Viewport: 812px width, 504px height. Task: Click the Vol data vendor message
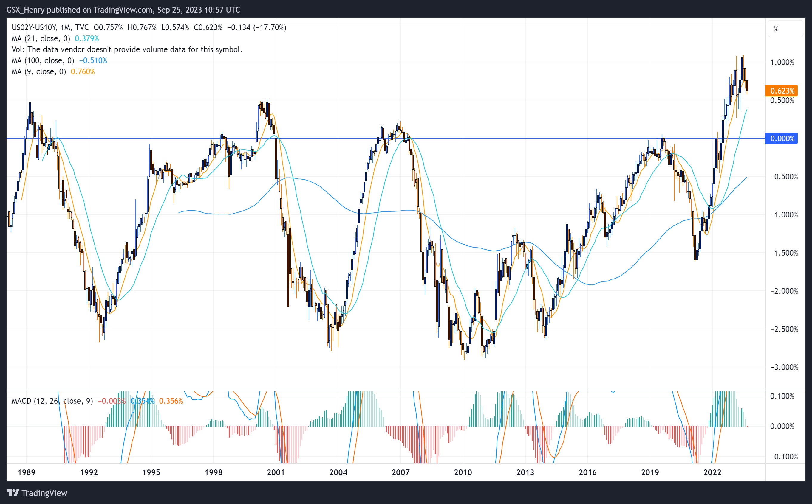coord(127,49)
